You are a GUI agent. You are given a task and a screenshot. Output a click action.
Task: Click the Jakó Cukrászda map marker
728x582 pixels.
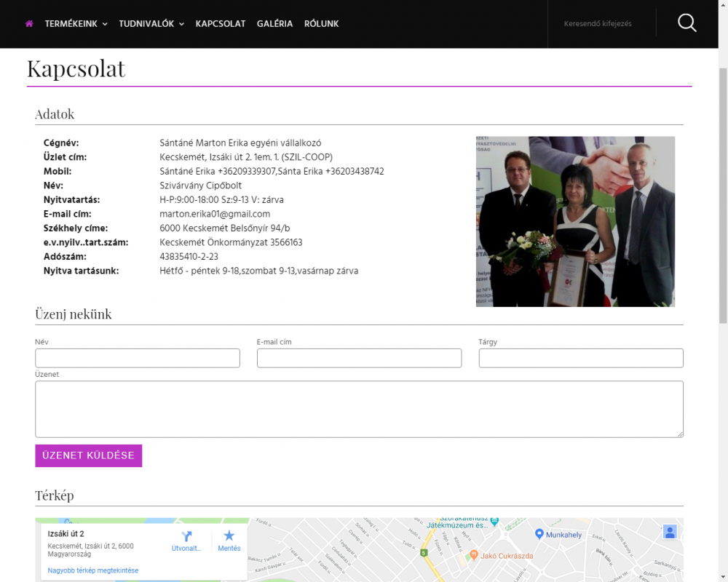pyautogui.click(x=474, y=555)
